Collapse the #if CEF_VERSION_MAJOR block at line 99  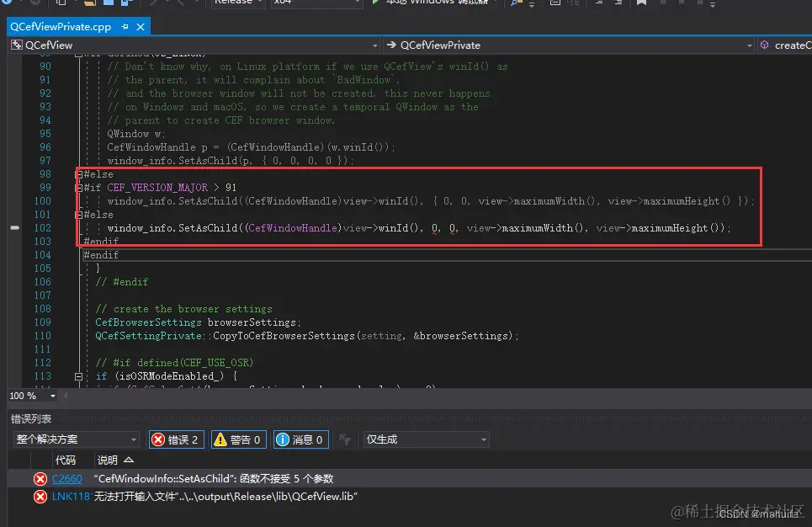79,188
